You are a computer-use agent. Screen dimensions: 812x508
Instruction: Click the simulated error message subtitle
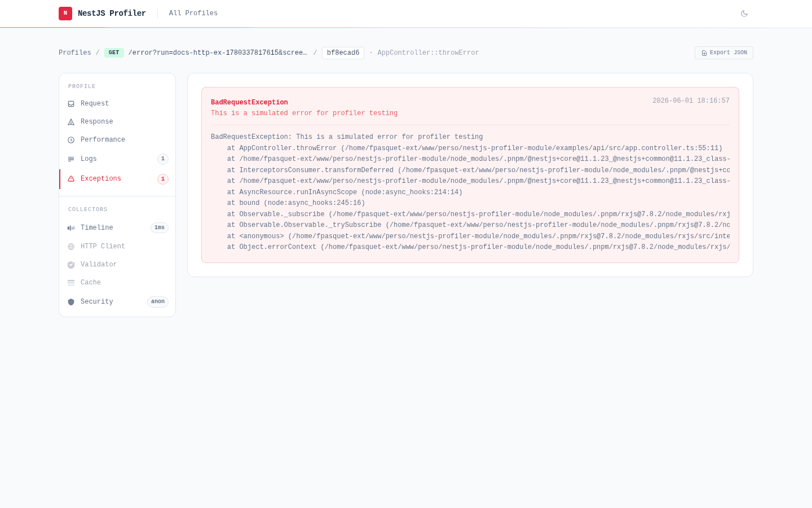pyautogui.click(x=304, y=113)
